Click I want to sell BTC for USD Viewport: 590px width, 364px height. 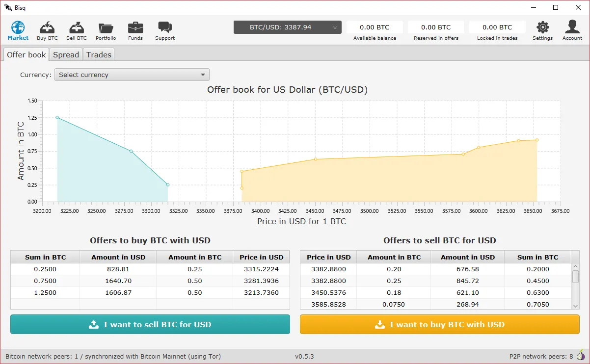[x=150, y=324]
